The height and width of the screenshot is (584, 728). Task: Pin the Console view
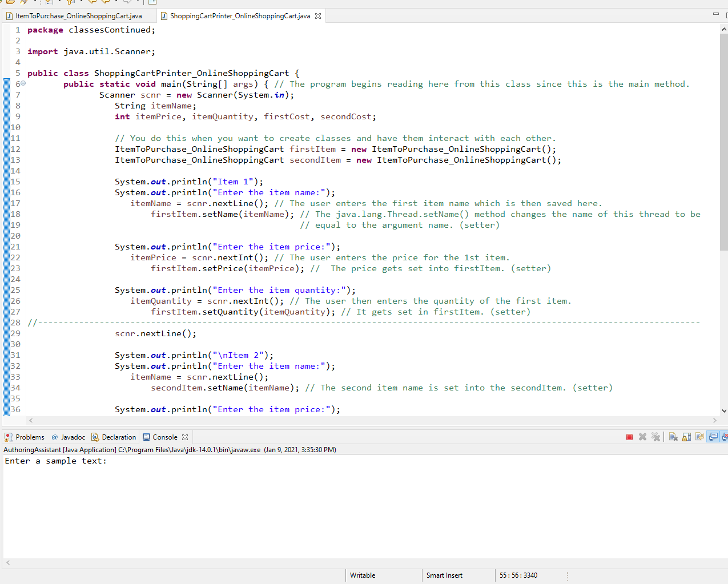click(x=700, y=437)
